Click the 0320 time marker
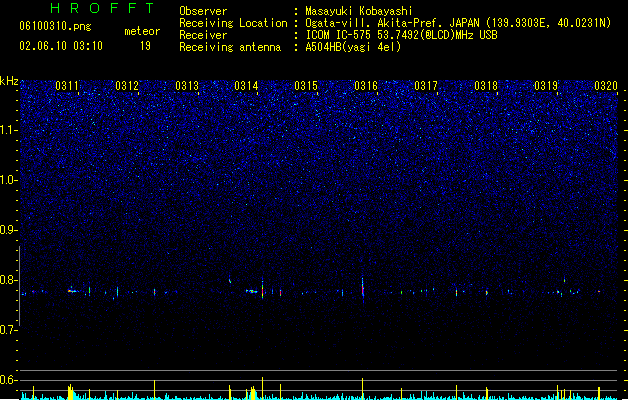 [606, 86]
